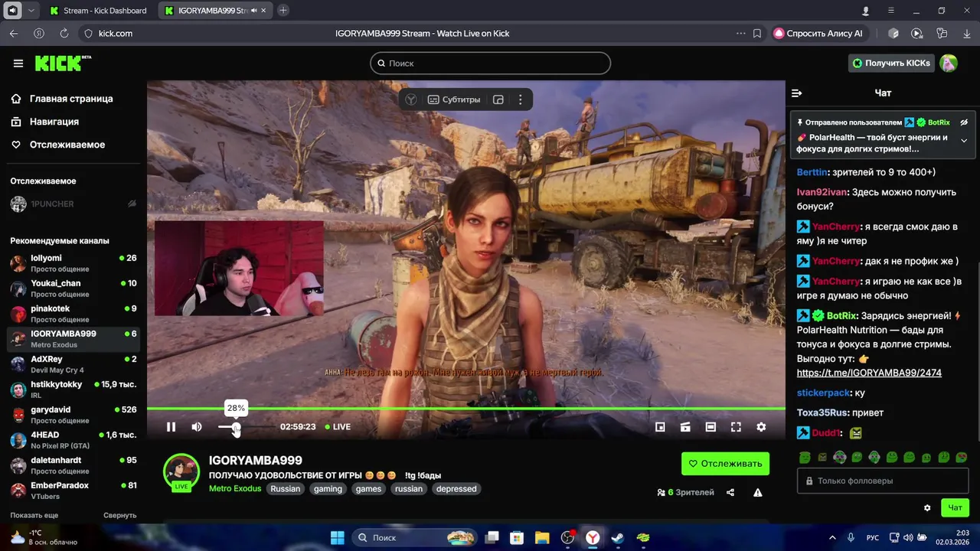
Task: Pause the stream video
Action: 171,427
